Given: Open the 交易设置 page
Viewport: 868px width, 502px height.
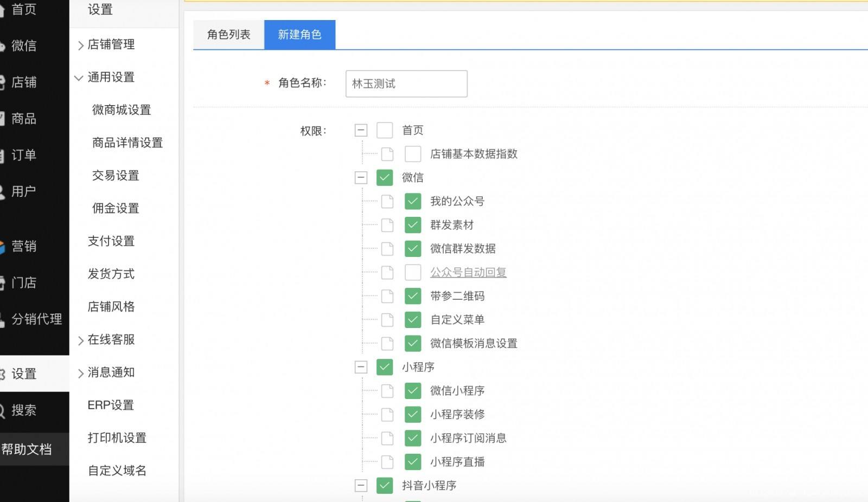Looking at the screenshot, I should tap(116, 176).
